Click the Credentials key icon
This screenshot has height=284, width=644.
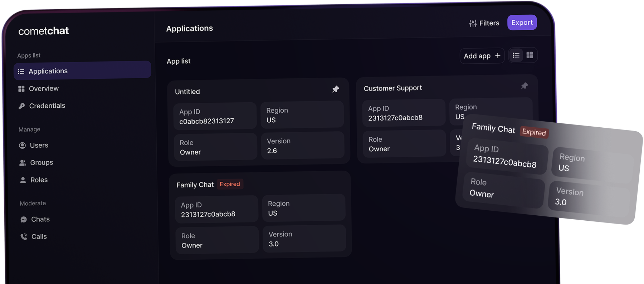(x=22, y=106)
